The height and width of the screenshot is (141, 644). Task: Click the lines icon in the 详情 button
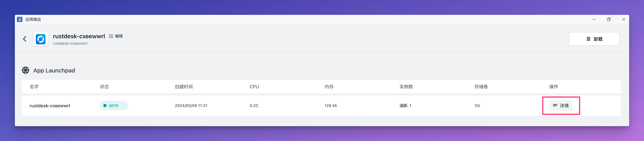555,106
